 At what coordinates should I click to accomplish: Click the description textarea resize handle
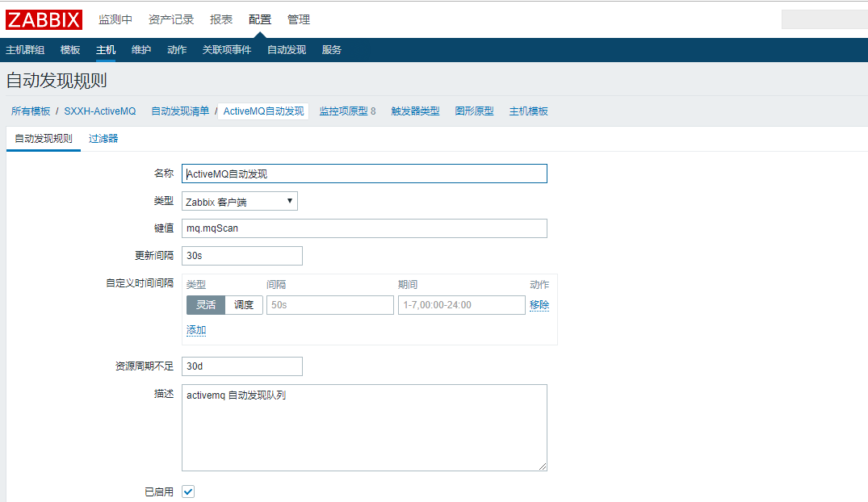click(543, 466)
